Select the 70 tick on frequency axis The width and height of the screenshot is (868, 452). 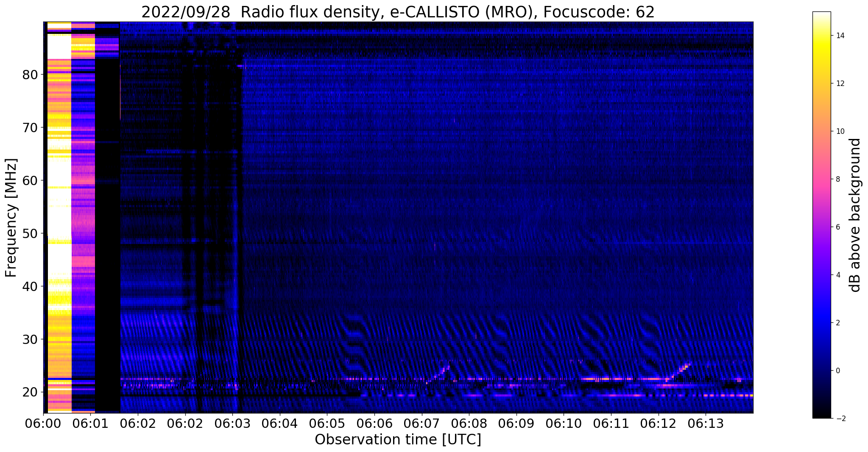(x=30, y=128)
